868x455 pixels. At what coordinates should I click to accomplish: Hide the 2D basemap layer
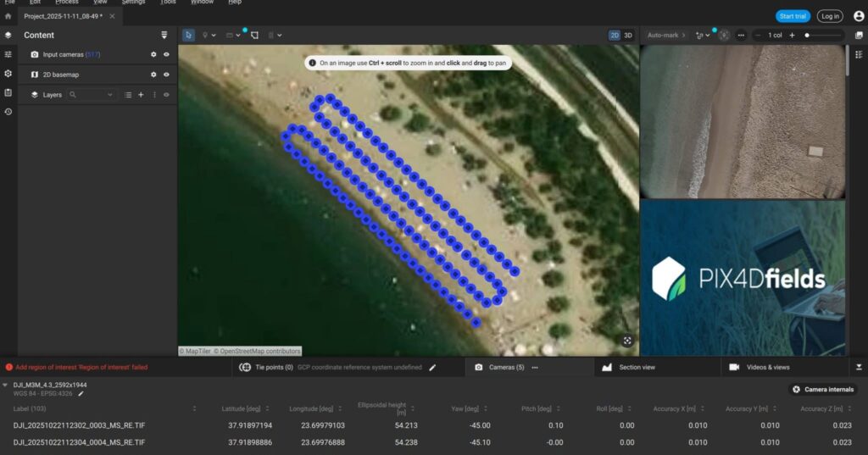click(x=166, y=75)
